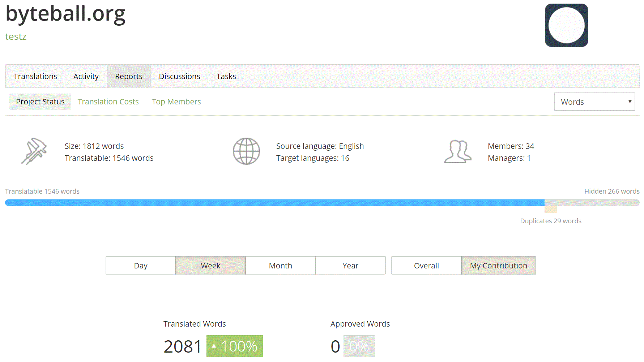Click the grey 0% approved badge
Image resolution: width=644 pixels, height=362 pixels.
click(x=359, y=346)
